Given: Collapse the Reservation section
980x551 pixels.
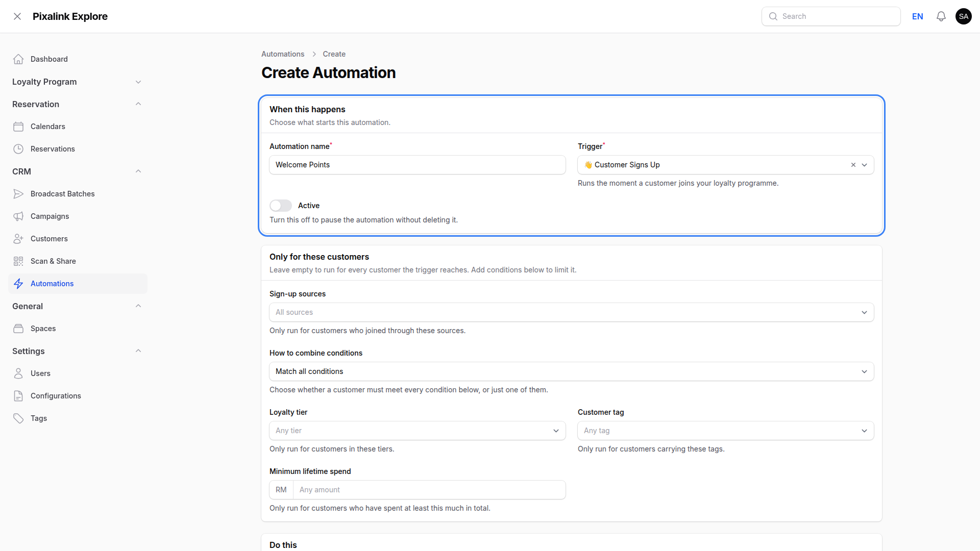Looking at the screenshot, I should 138,104.
